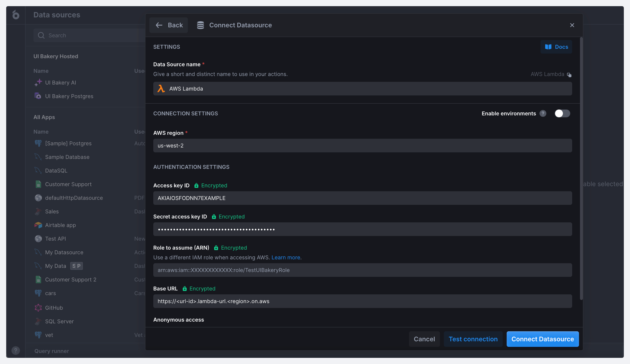The image size is (630, 364).
Task: Select the Customer Support row
Action: [x=68, y=184]
